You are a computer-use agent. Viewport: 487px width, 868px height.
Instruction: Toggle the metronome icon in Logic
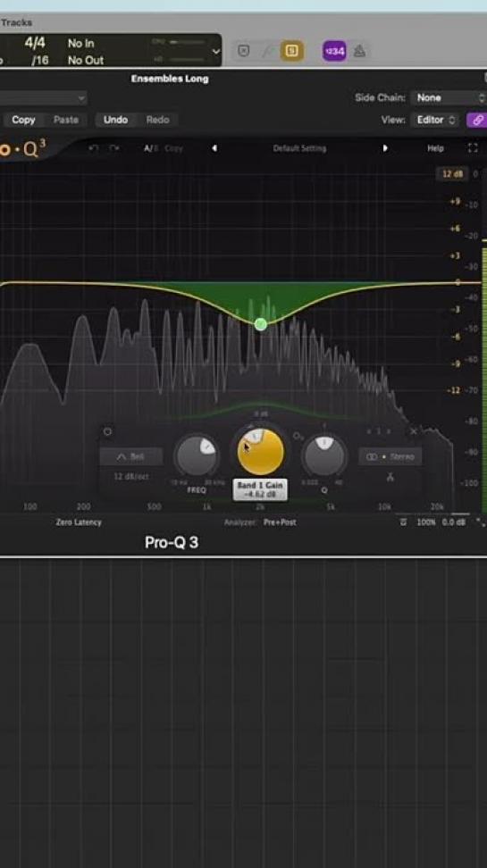coord(359,52)
